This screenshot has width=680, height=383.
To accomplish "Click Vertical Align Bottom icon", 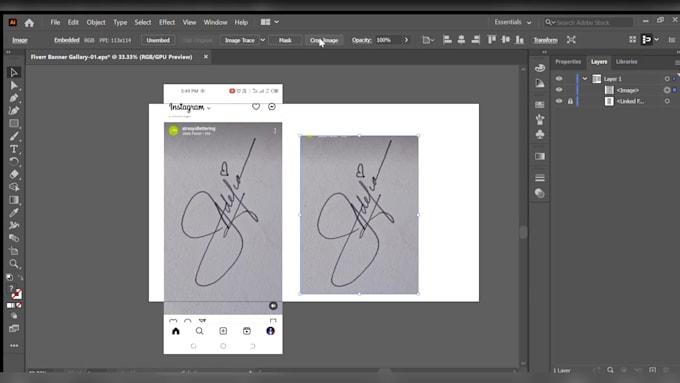I will point(520,40).
